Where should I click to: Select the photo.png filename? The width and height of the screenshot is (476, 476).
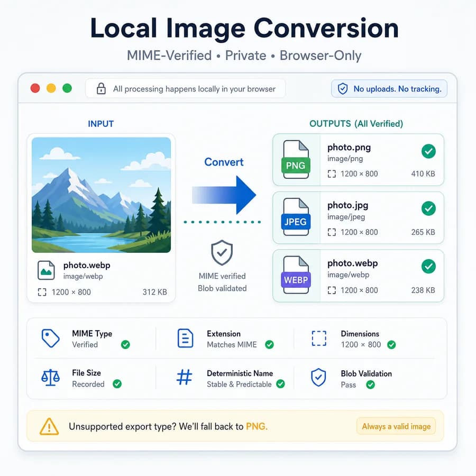click(349, 148)
